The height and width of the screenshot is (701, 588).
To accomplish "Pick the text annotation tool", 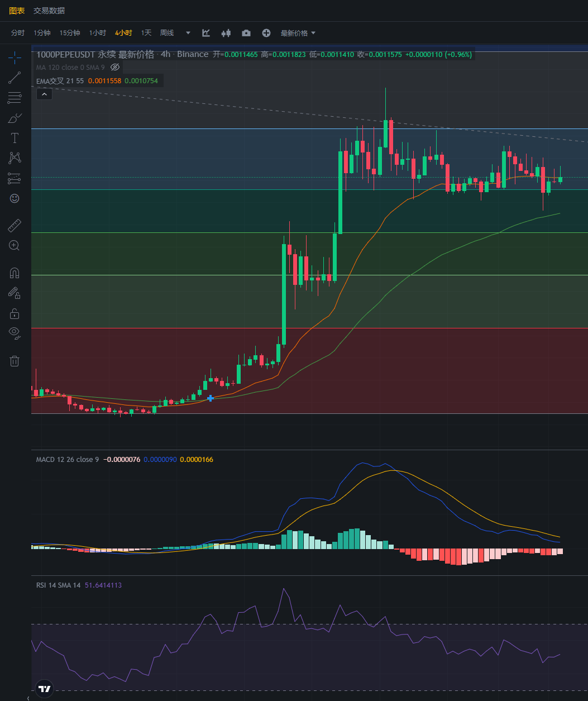I will click(x=15, y=138).
